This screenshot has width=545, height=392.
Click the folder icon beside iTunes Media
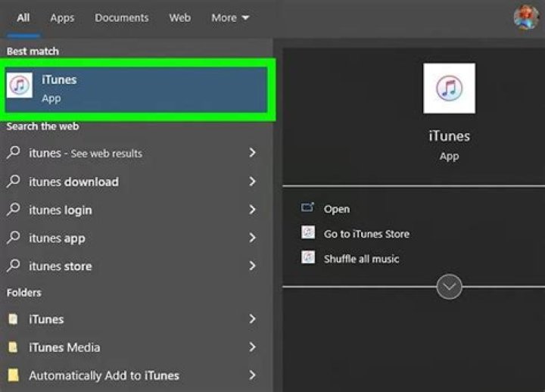coord(13,347)
